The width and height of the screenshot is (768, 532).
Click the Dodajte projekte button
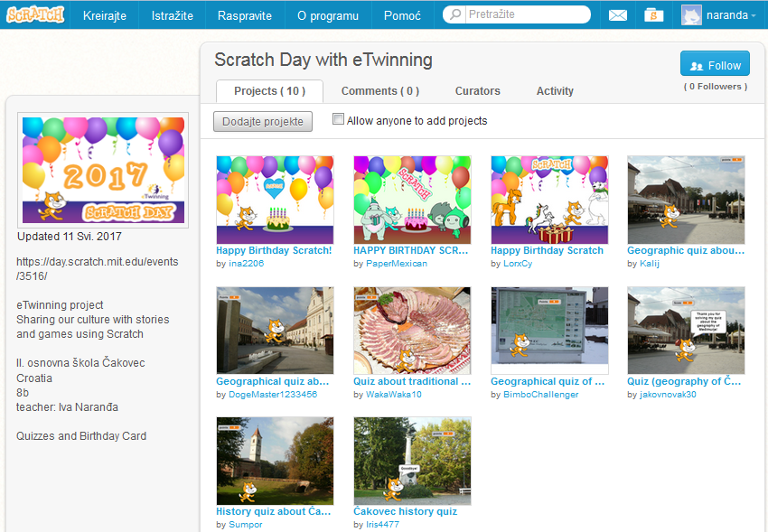(x=263, y=121)
